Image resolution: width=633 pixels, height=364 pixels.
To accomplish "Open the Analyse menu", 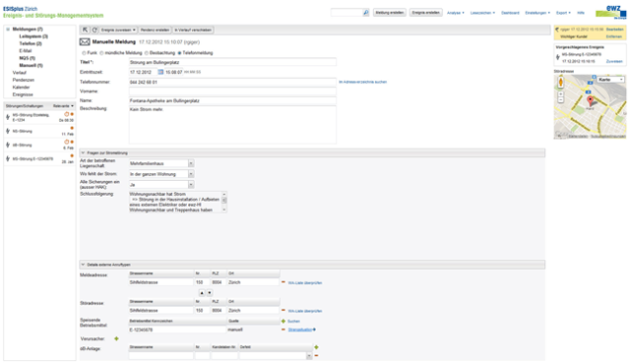I will click(455, 13).
